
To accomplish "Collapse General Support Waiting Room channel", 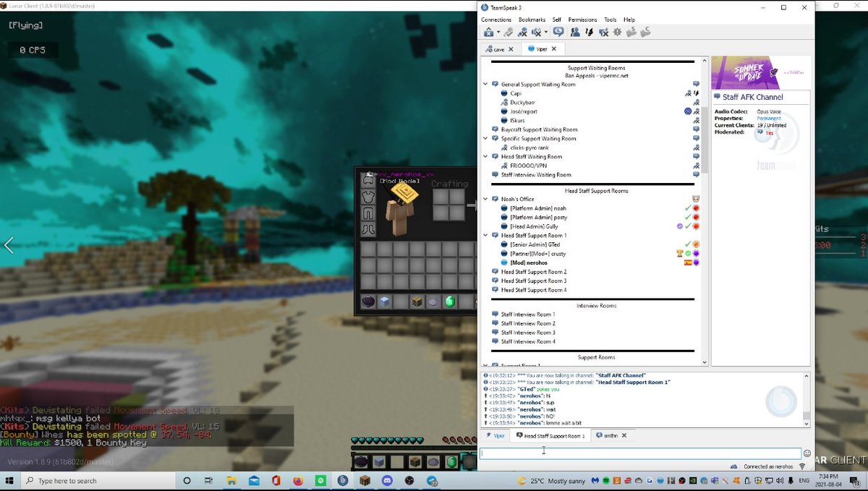I will click(x=486, y=85).
